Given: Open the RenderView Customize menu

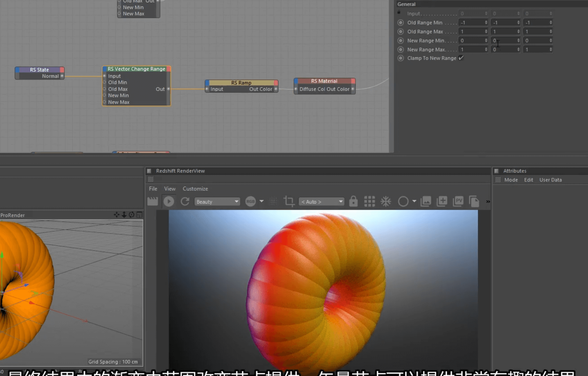Looking at the screenshot, I should (195, 189).
